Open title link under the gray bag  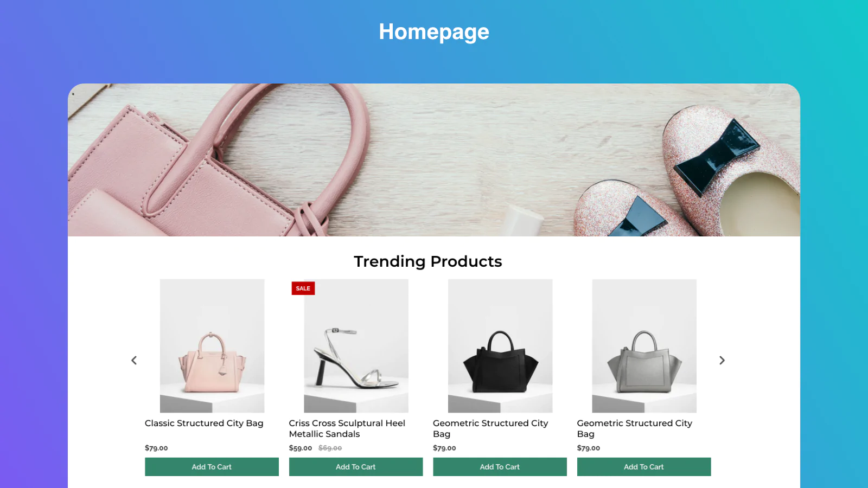(635, 428)
